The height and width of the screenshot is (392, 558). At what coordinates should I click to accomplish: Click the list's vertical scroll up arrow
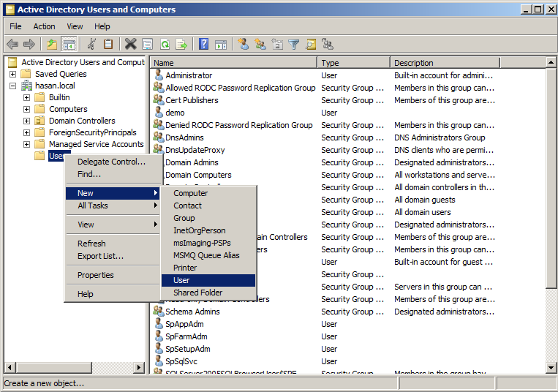tap(551, 62)
